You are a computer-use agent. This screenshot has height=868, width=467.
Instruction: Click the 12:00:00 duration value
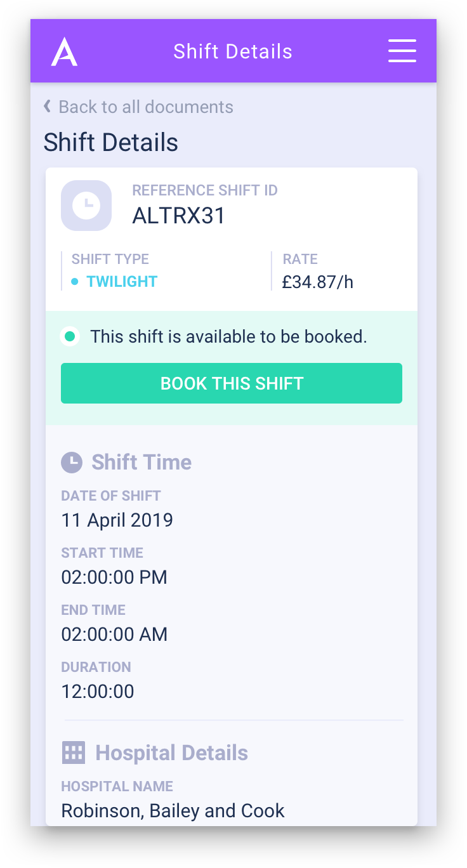[x=98, y=691]
